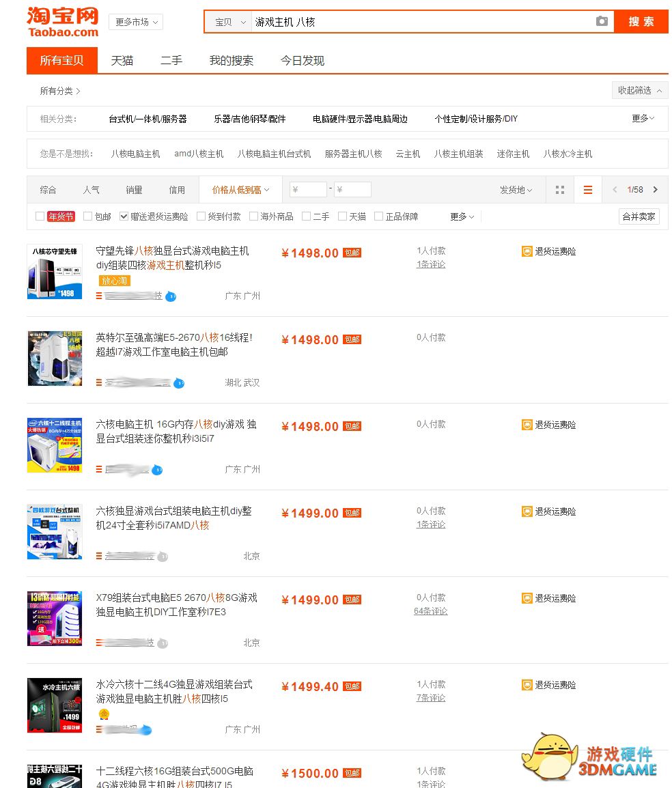Open the 今日发现 tab
This screenshot has height=788, width=672.
[x=302, y=61]
